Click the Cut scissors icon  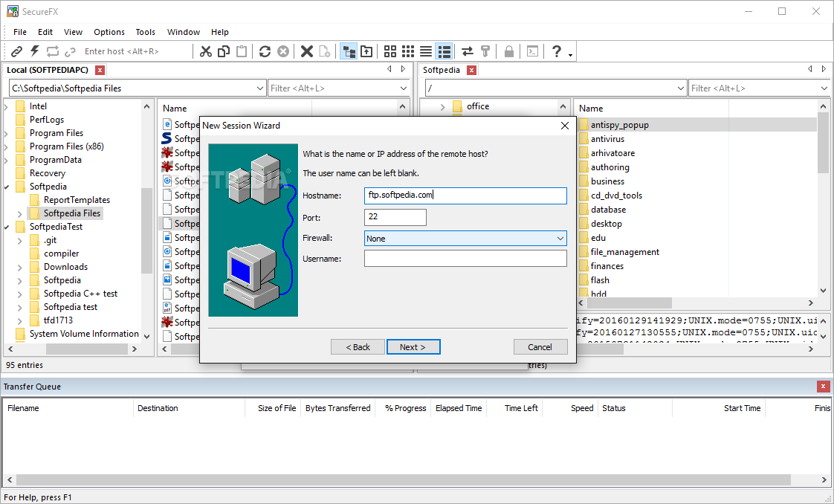(205, 51)
